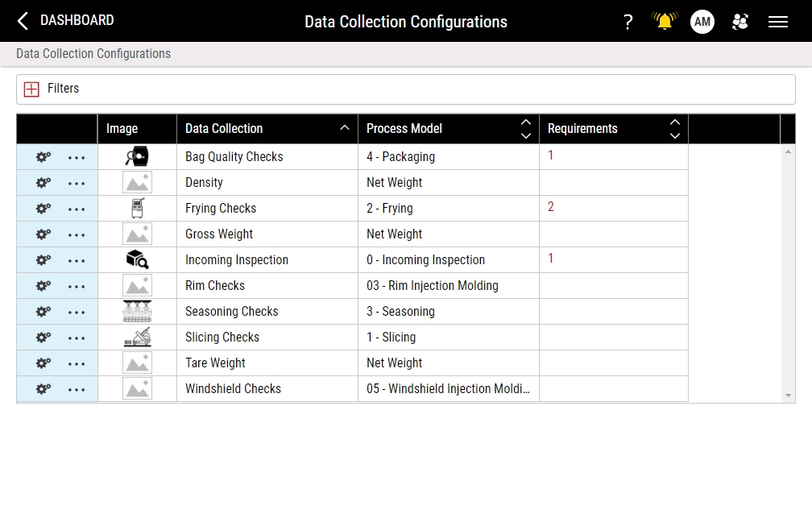The height and width of the screenshot is (522, 812).
Task: Click the Filters button
Action: click(64, 89)
